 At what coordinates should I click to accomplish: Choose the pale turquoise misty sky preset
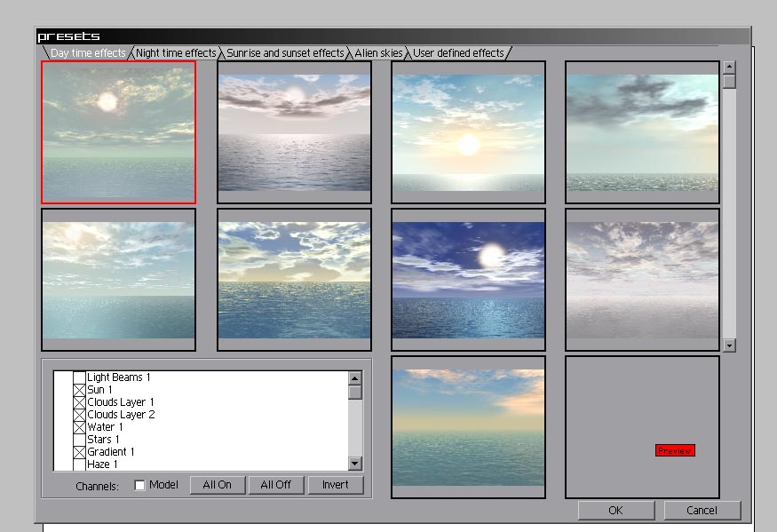pos(118,280)
